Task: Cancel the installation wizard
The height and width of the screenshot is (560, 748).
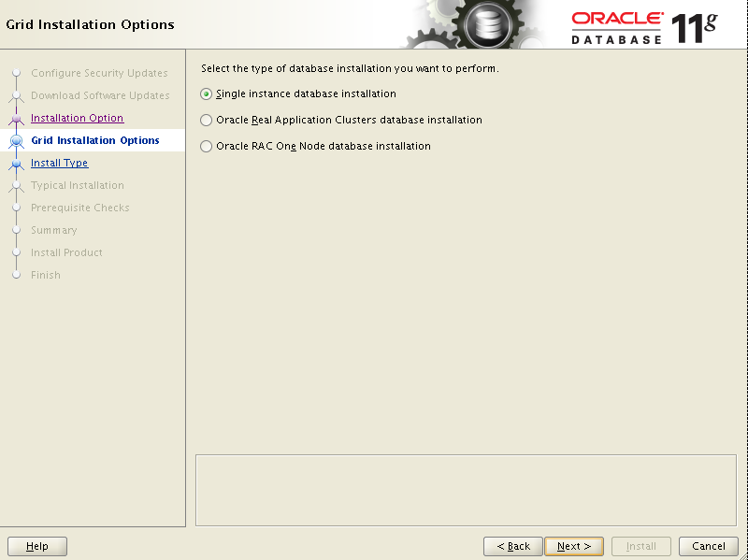Action: point(708,546)
